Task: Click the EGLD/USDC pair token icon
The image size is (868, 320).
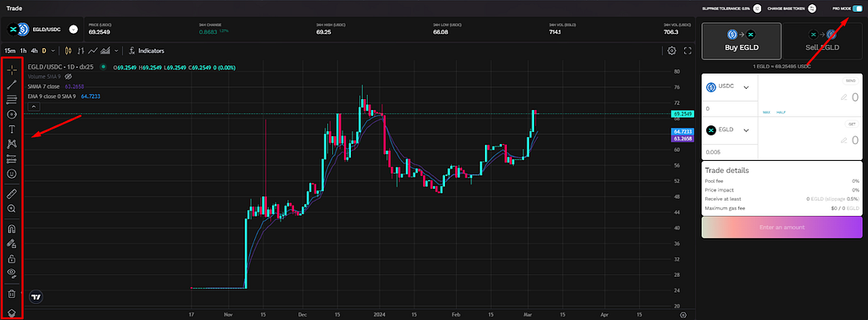Action: click(19, 30)
